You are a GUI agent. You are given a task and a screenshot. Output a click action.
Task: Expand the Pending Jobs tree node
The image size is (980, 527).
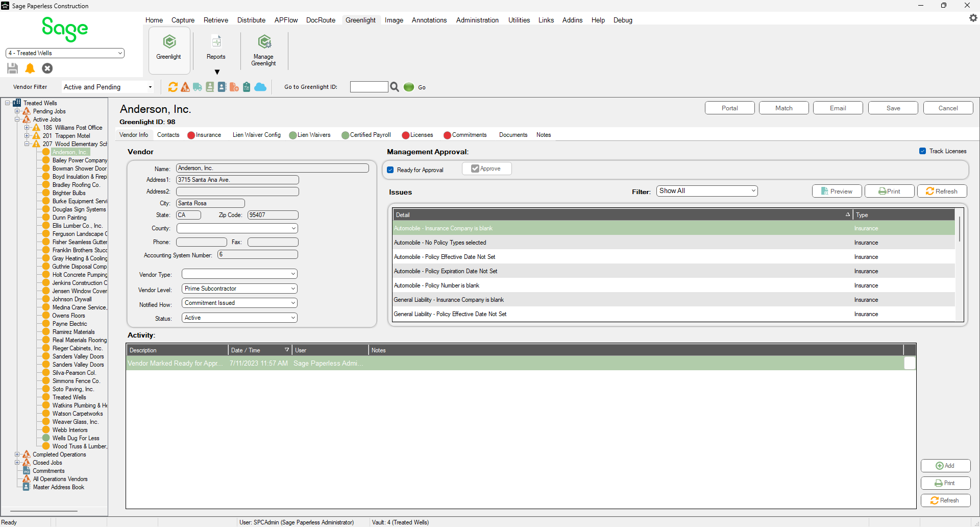[17, 111]
